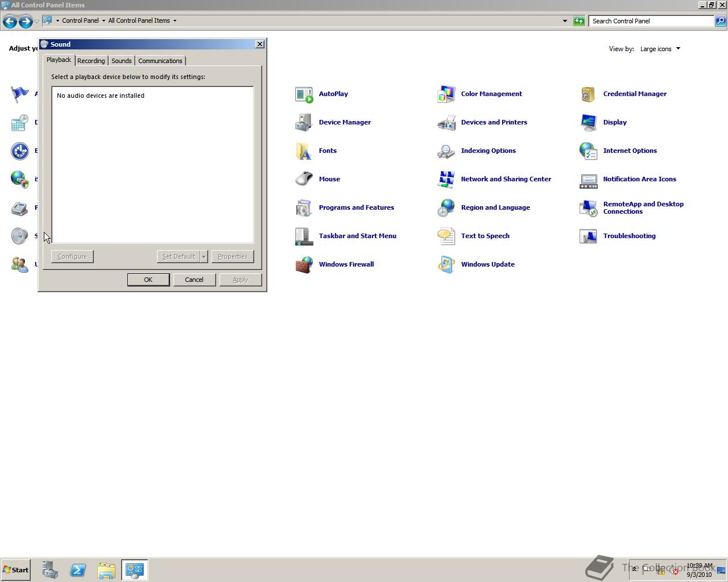Screen dimensions: 728x582
Task: Cancel the Sound dialog
Action: click(195, 280)
